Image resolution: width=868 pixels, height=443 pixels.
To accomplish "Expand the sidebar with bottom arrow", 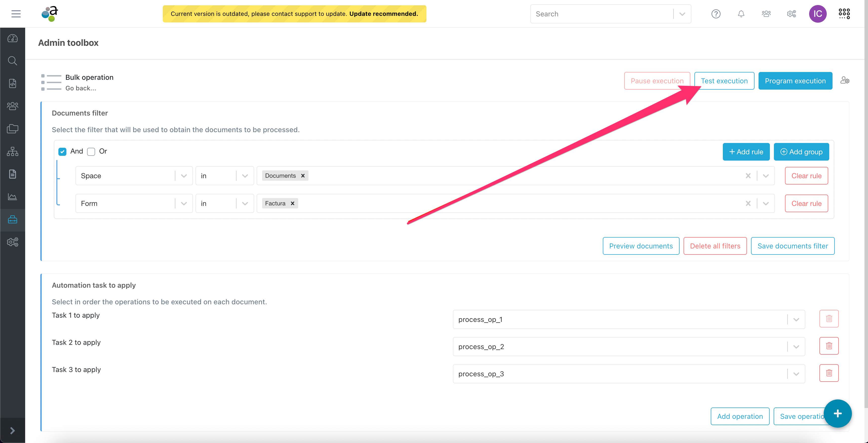I will tap(13, 430).
